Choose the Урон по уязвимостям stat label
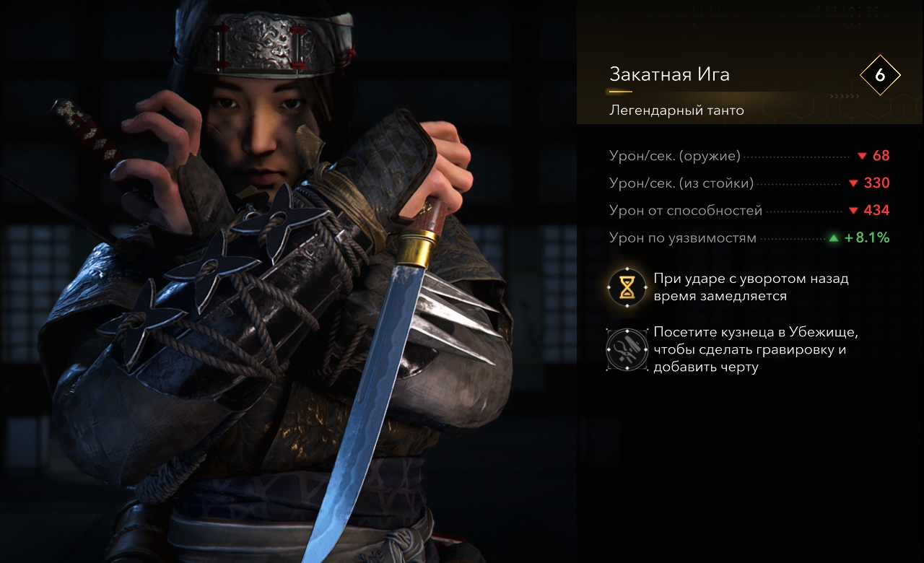 coord(683,237)
